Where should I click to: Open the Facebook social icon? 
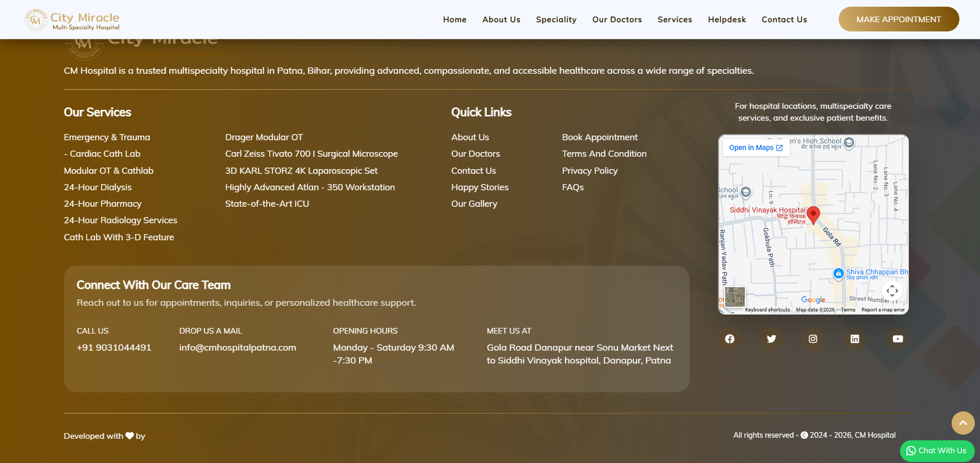(729, 339)
